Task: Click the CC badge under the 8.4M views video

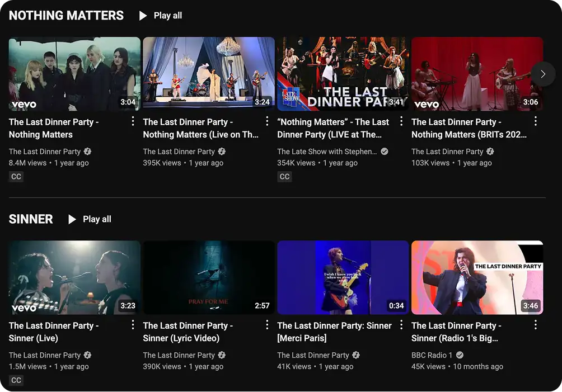Action: 16,177
